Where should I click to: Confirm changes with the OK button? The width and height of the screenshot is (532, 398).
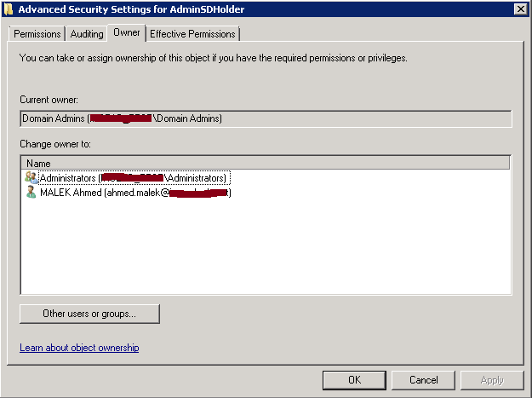click(354, 380)
